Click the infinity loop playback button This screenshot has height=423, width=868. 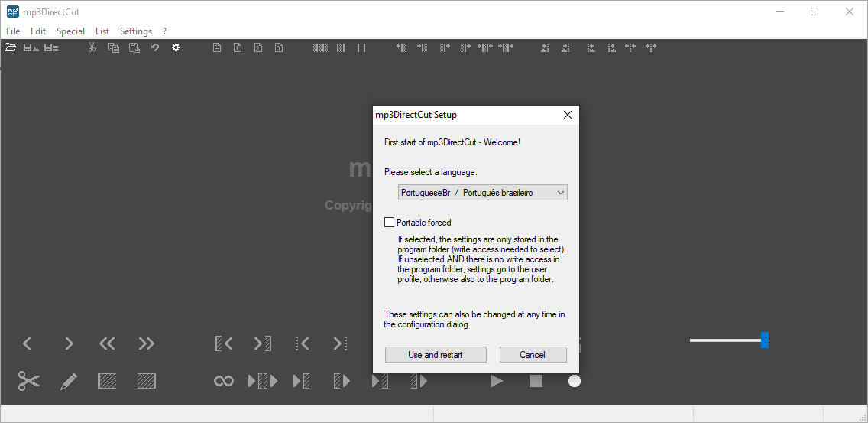[x=224, y=381]
